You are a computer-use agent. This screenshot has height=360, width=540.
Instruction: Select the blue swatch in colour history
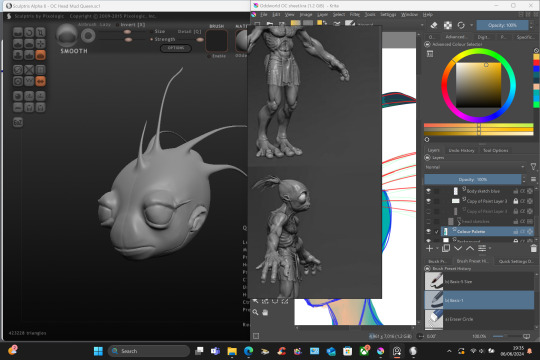[536, 69]
